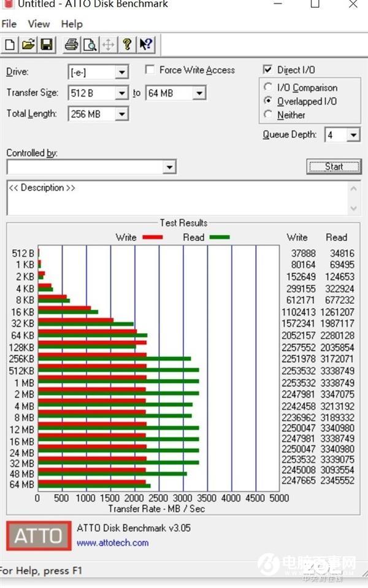Click the 128KB row write value 2257552
Viewport: 368px width, 588px height.
[x=299, y=347]
